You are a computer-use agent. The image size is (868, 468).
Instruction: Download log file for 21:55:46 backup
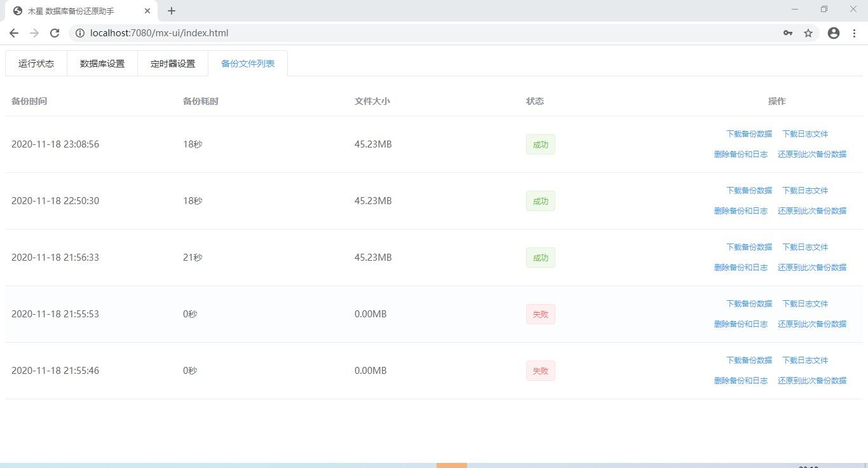805,361
